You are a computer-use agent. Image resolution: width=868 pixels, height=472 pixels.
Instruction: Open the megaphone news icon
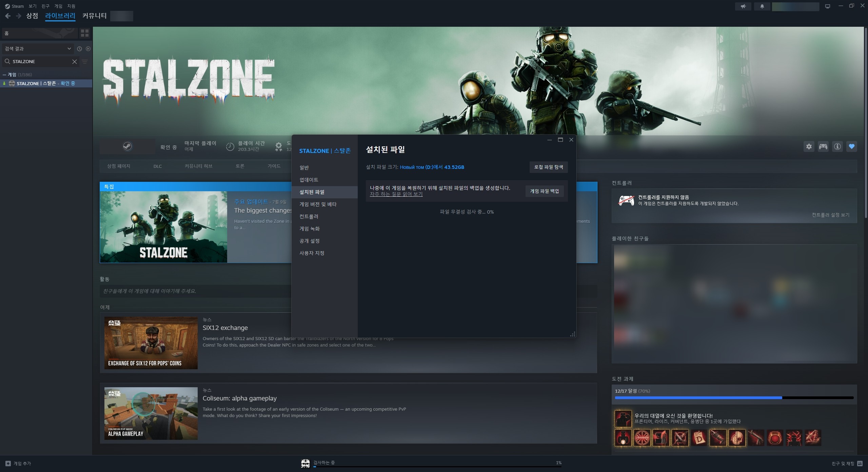(x=743, y=6)
